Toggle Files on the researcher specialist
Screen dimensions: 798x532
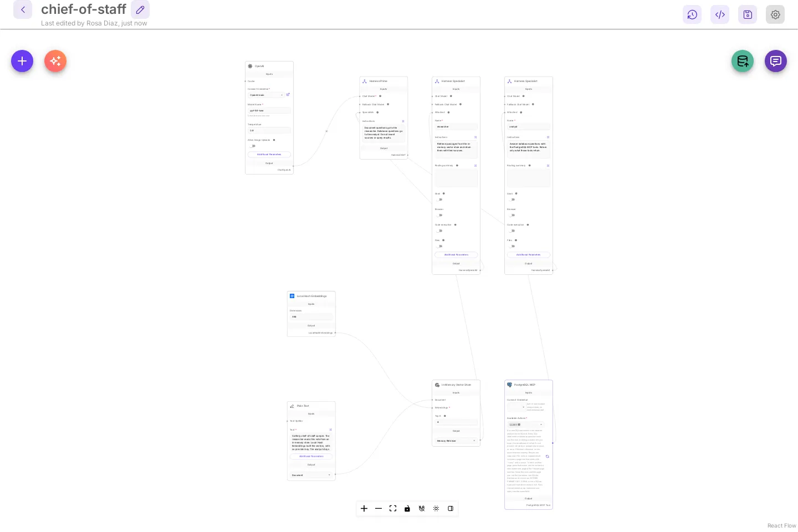tap(439, 246)
